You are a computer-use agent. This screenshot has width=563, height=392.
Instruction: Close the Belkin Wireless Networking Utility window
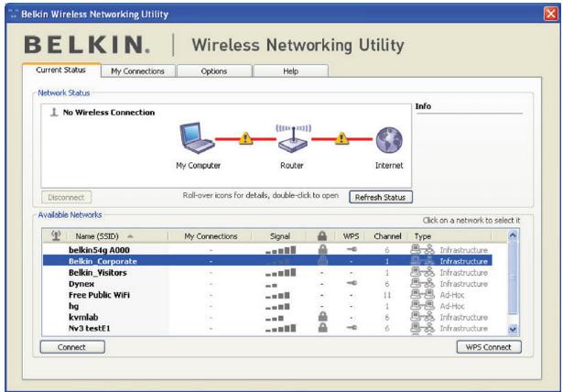pos(550,14)
